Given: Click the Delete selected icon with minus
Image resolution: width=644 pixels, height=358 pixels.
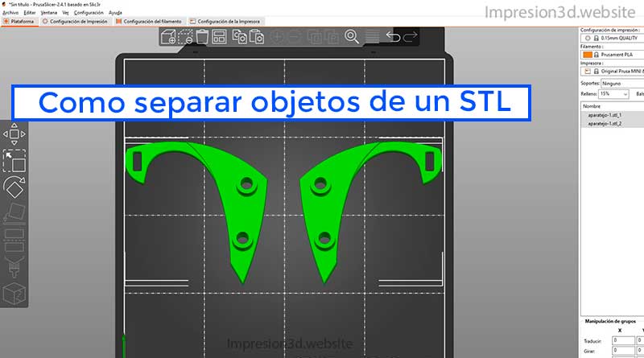Looking at the screenshot, I should tap(185, 37).
